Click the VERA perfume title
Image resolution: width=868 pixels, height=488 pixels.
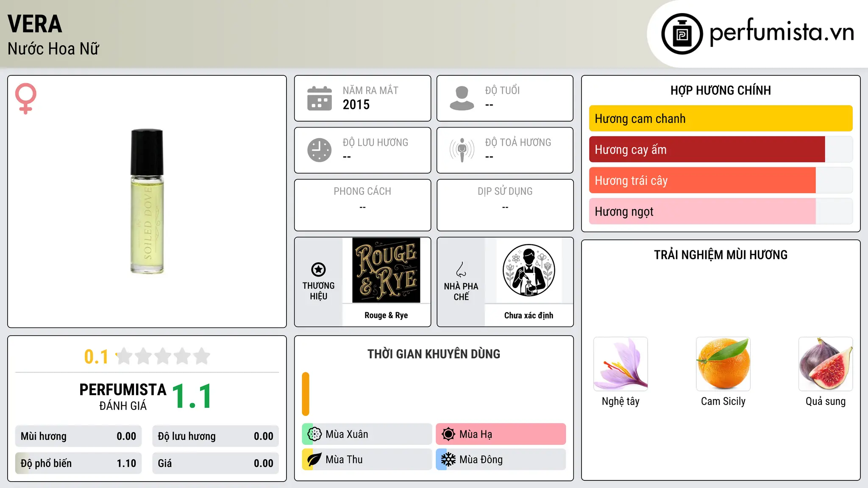pos(35,24)
